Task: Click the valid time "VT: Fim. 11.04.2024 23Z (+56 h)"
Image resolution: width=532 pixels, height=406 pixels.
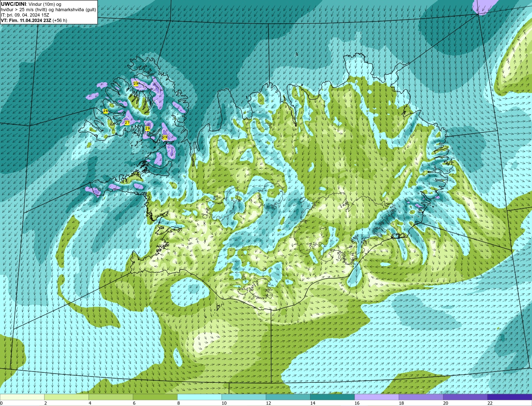Action: 34,20
